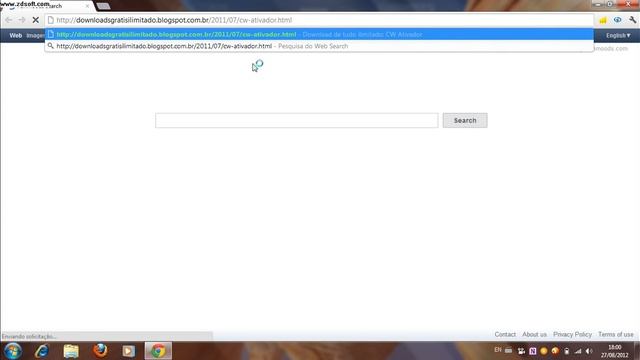Click the Chrome taskbar button

click(158, 351)
